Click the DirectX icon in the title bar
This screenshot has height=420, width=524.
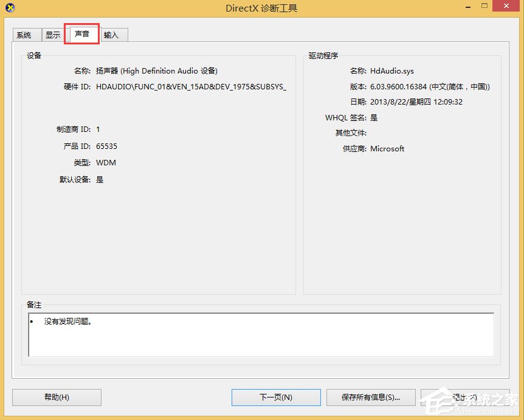tap(10, 7)
